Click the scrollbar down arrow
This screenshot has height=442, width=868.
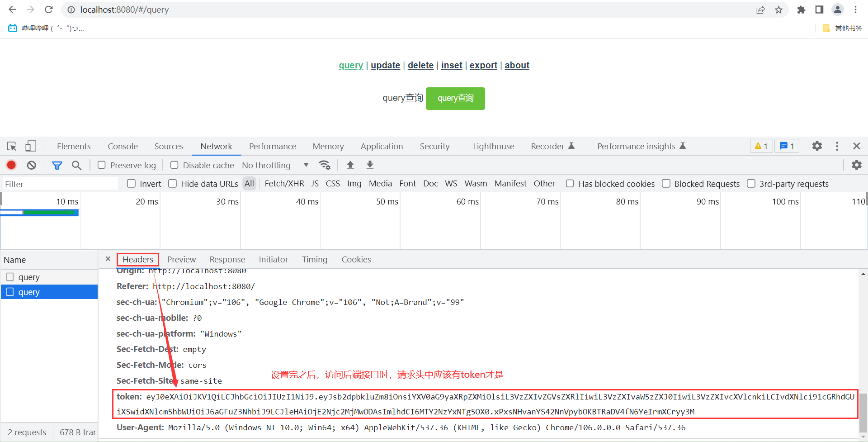click(863, 437)
